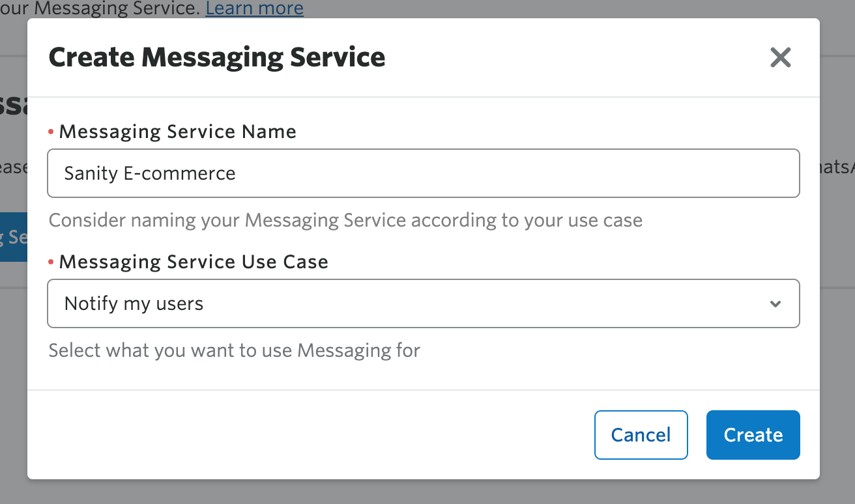Click the partially visible blue background button

coord(13,236)
